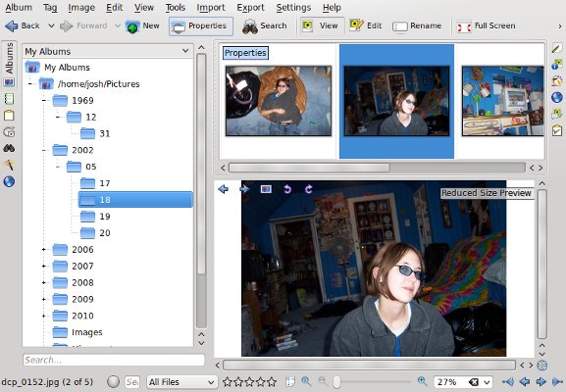This screenshot has height=392, width=566.
Task: Expand the 2006 folder
Action: pos(44,250)
